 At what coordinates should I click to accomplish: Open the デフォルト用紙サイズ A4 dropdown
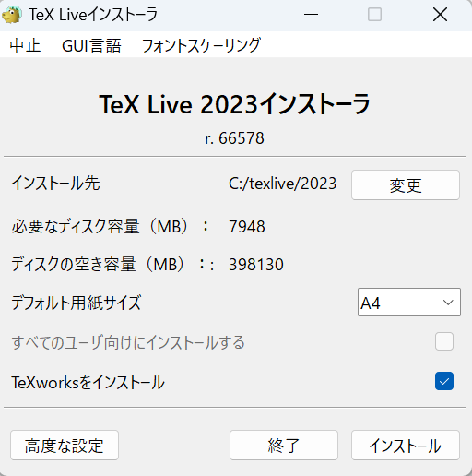[x=409, y=303]
